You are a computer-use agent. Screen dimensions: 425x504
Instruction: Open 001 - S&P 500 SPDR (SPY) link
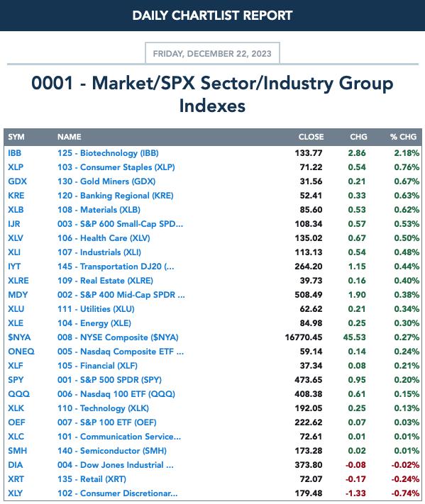point(110,380)
